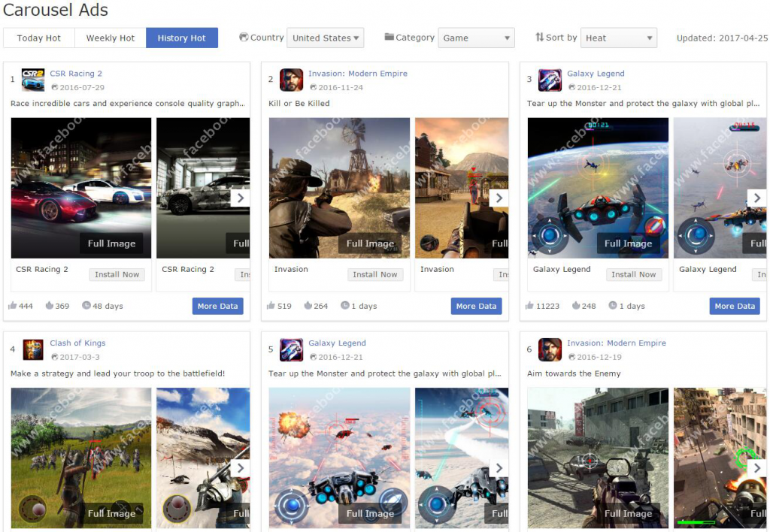Click the heat flame icon showing 369

pyautogui.click(x=49, y=305)
